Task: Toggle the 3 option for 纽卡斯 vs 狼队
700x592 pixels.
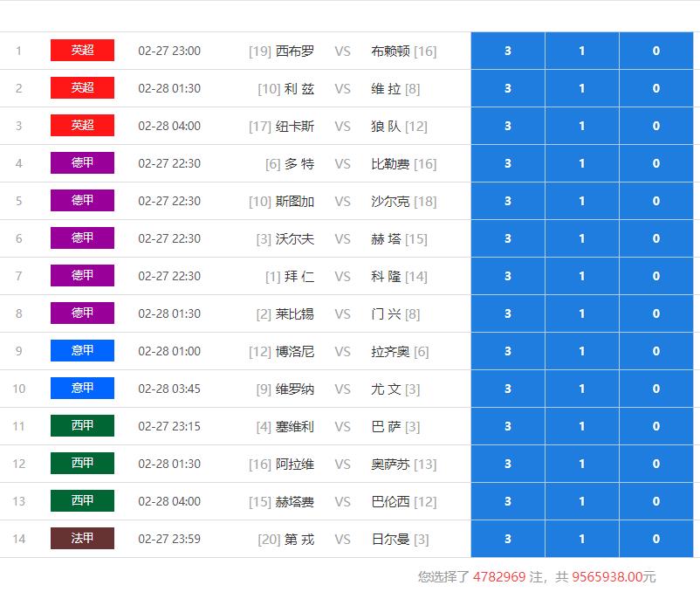Action: tap(508, 126)
